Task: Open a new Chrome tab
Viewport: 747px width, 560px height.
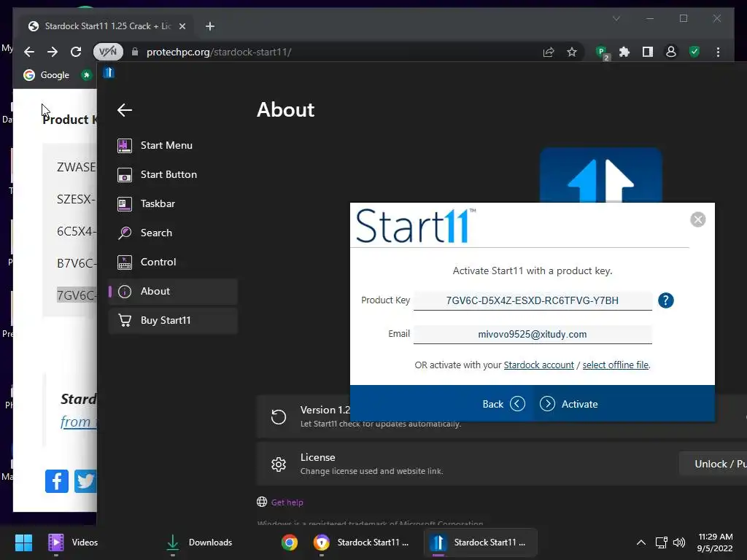Action: click(209, 26)
